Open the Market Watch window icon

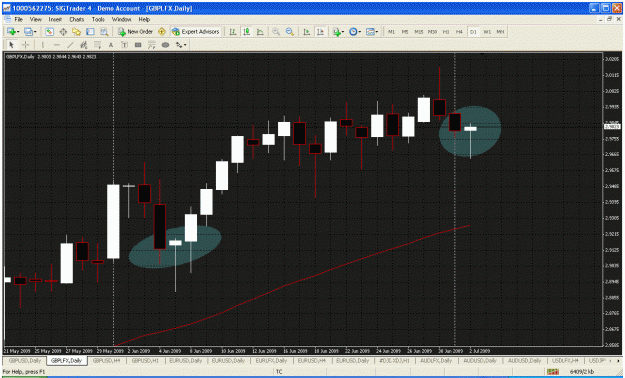pyautogui.click(x=49, y=32)
